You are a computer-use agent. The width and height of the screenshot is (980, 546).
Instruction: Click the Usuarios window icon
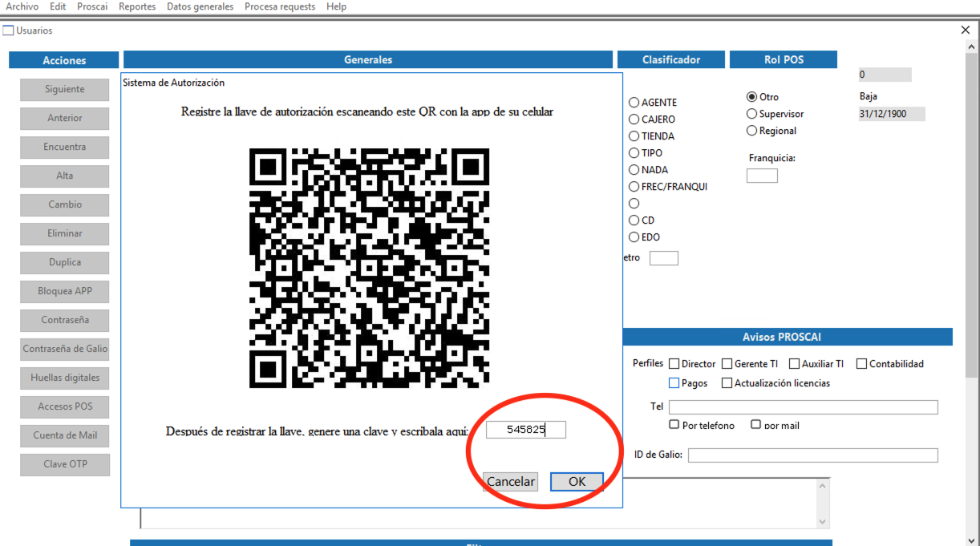point(8,30)
